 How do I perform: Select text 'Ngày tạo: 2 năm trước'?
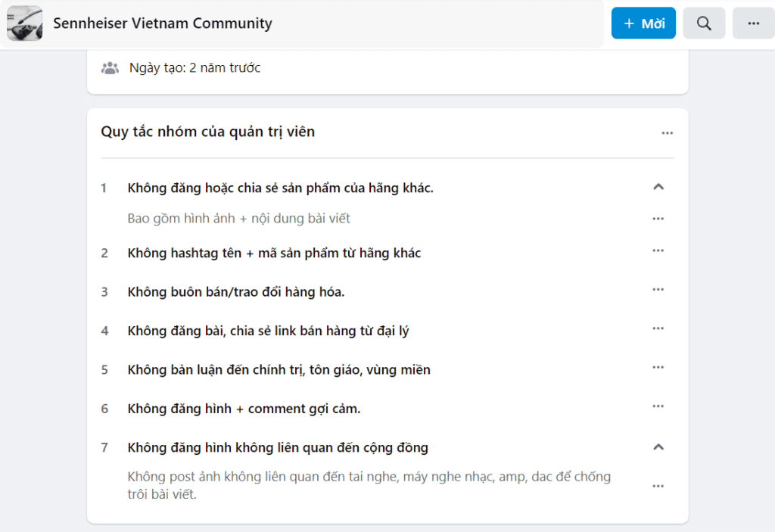(x=195, y=68)
